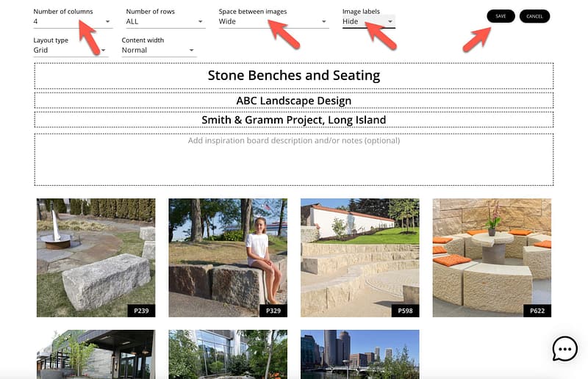The height and width of the screenshot is (379, 588).
Task: Expand the Number of rows dropdown
Action: point(165,22)
